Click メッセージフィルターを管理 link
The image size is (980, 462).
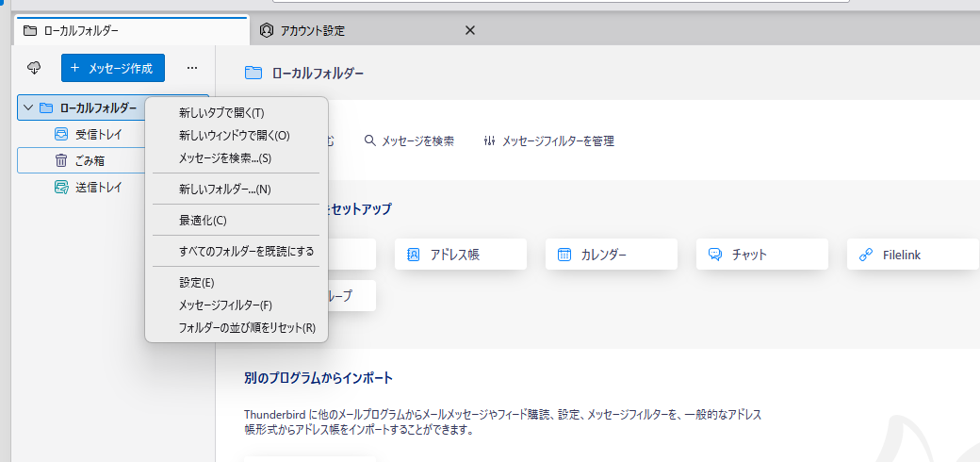548,140
